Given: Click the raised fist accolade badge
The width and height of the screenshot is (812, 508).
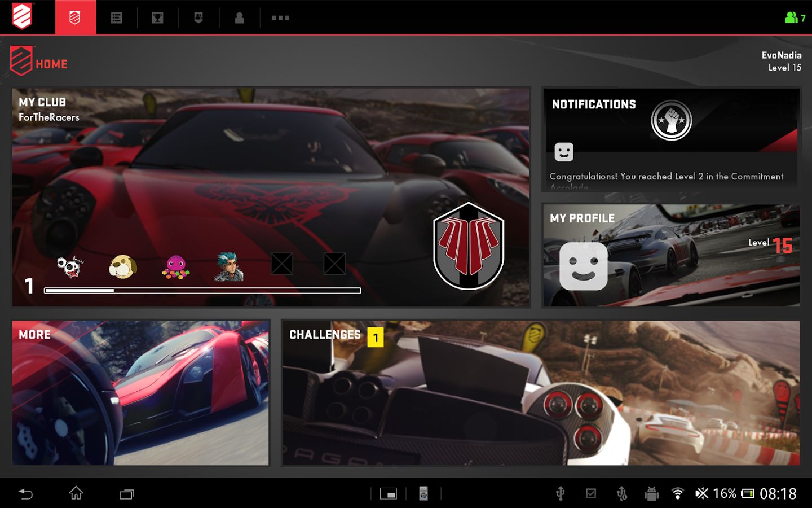Looking at the screenshot, I should click(x=671, y=120).
